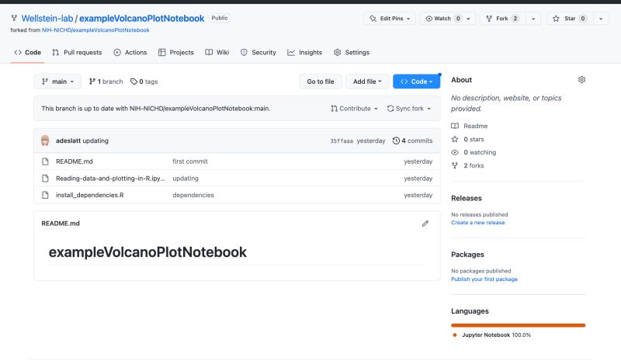Click the star icon beside 0 stars

pyautogui.click(x=455, y=139)
